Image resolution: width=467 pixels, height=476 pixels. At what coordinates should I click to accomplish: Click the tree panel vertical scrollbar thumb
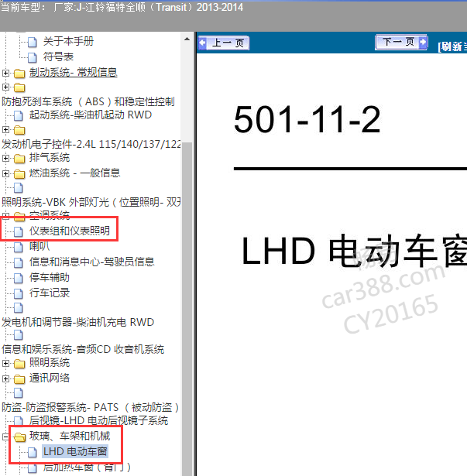pos(187,309)
